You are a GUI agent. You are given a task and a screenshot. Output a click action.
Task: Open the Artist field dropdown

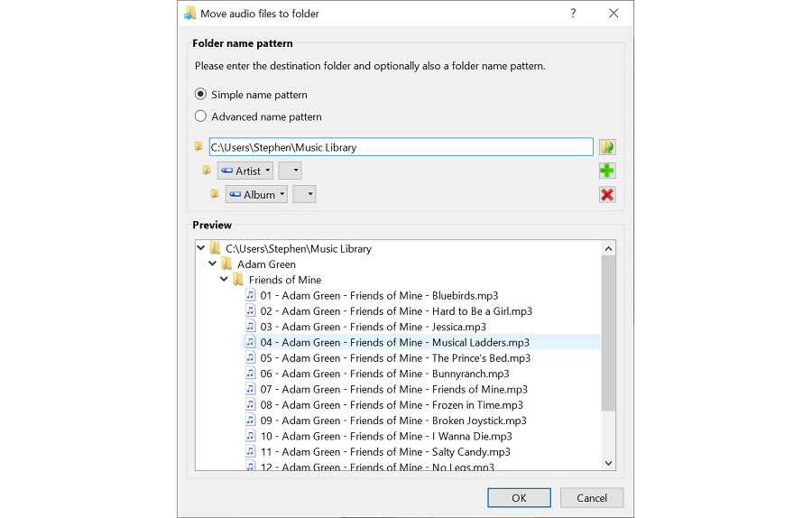pyautogui.click(x=245, y=171)
